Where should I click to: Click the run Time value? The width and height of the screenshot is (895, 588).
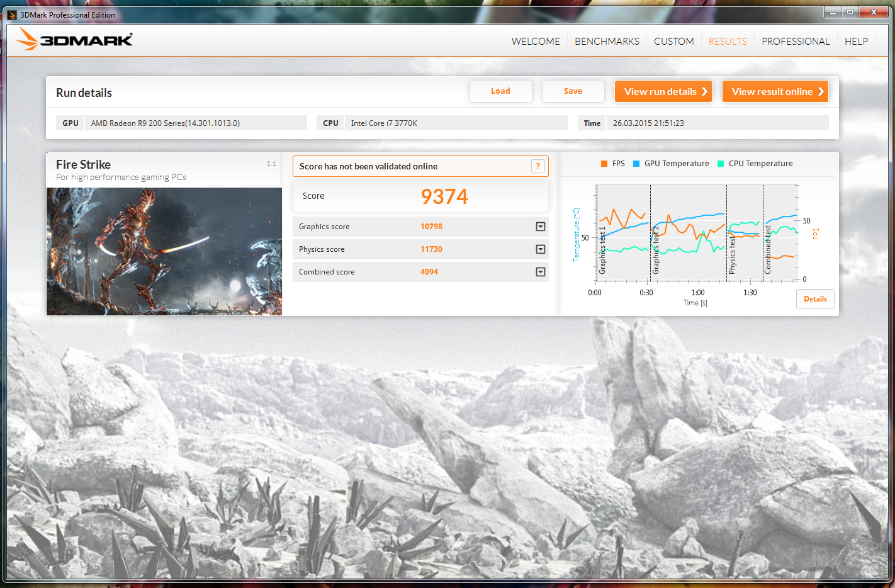click(x=718, y=123)
